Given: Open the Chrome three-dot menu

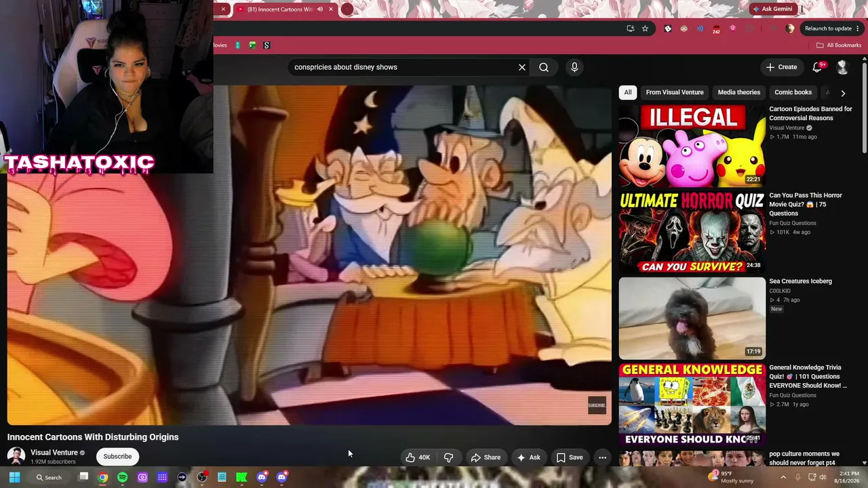Looking at the screenshot, I should tap(859, 28).
